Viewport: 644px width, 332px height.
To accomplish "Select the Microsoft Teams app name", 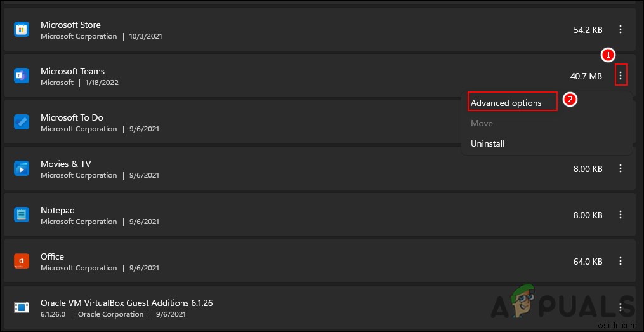I will (x=72, y=71).
